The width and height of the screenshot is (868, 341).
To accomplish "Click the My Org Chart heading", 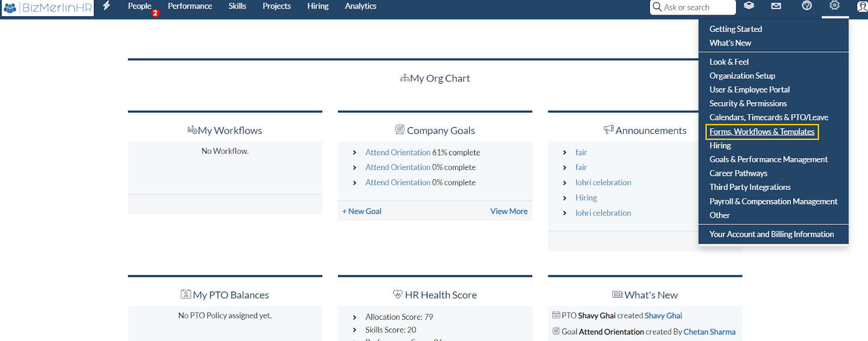I will tap(440, 78).
